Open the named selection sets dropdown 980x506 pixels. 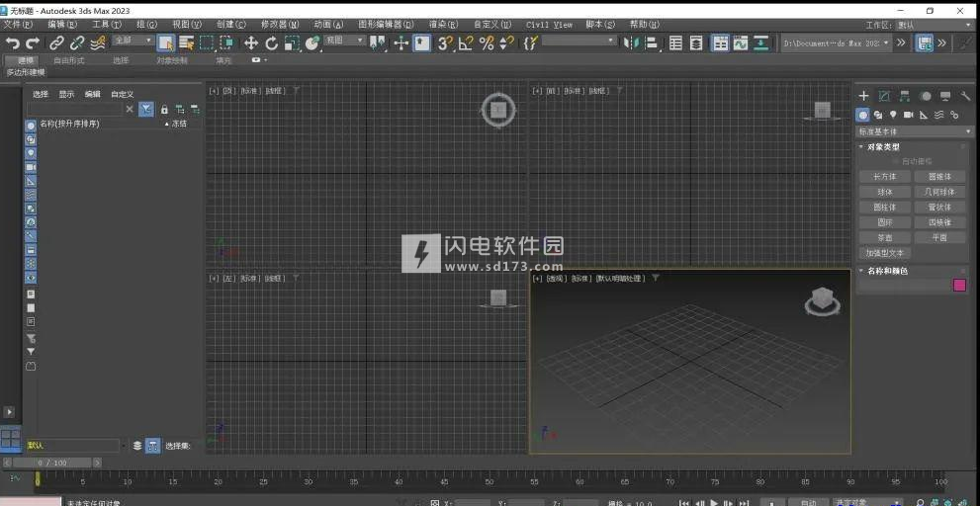[x=579, y=40]
